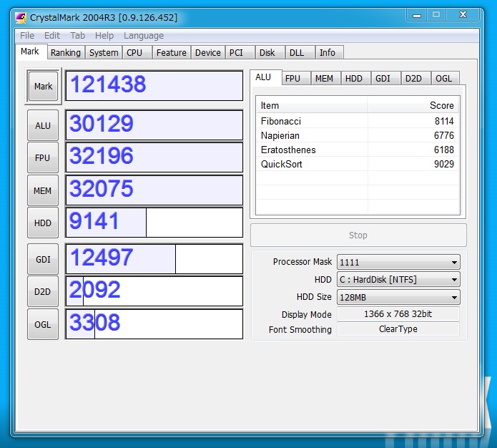Select the Napierian row
Viewport: 497px width, 448px height.
358,135
